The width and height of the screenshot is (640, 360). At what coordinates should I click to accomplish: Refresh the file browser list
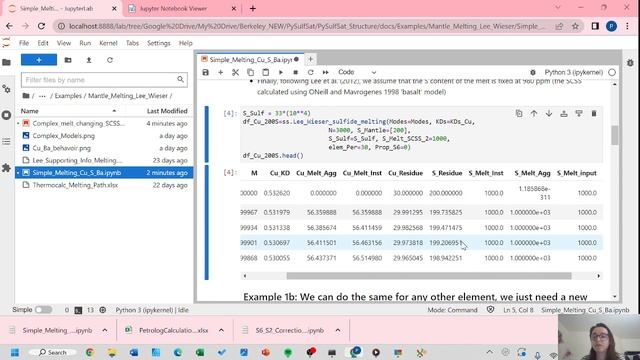[109, 60]
